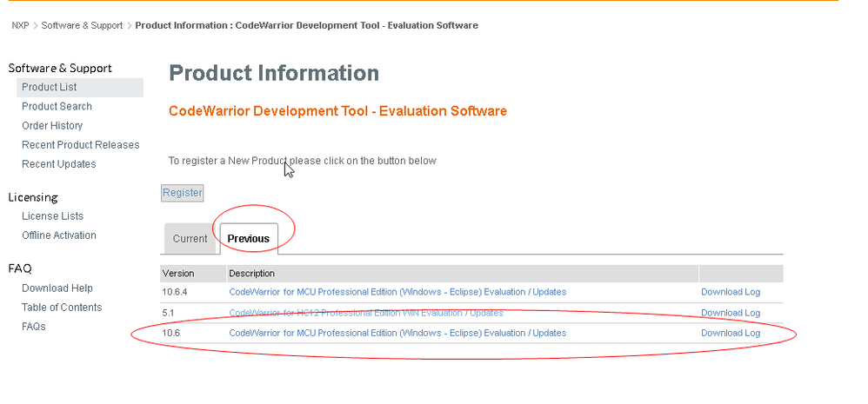Click Software & Support sidebar heading
The height and width of the screenshot is (404, 868).
[x=60, y=68]
